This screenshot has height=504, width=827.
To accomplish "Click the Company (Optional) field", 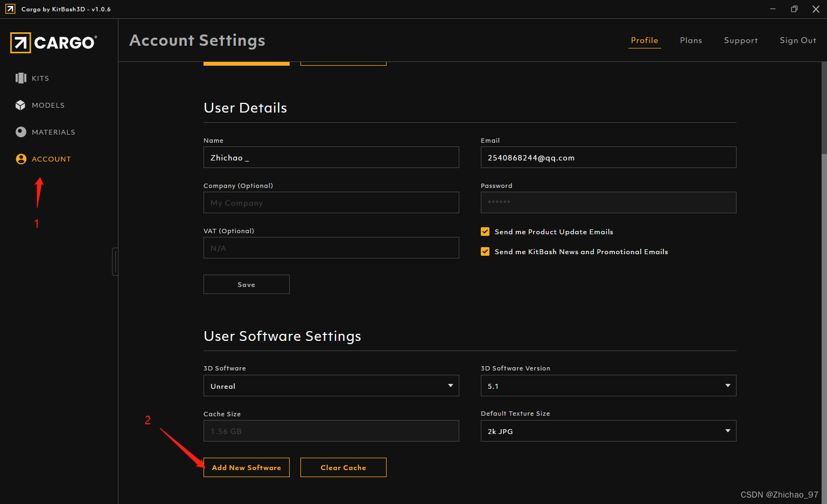I will click(331, 202).
